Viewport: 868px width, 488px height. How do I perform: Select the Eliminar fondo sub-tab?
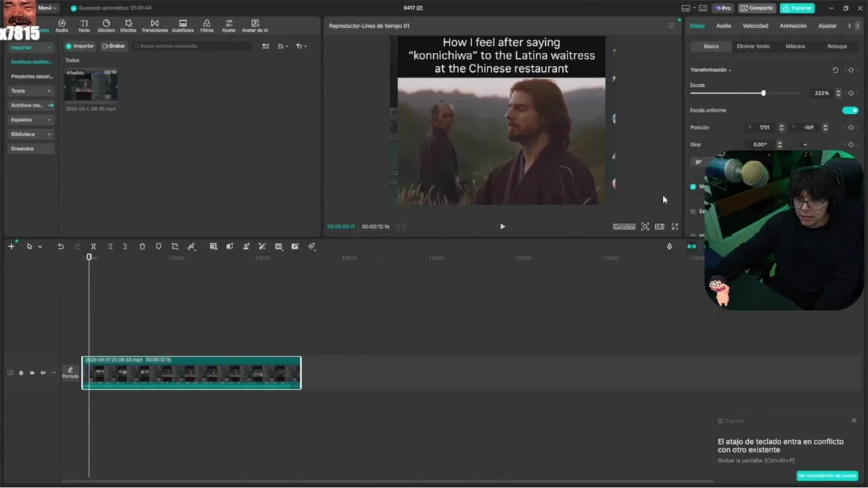click(753, 46)
